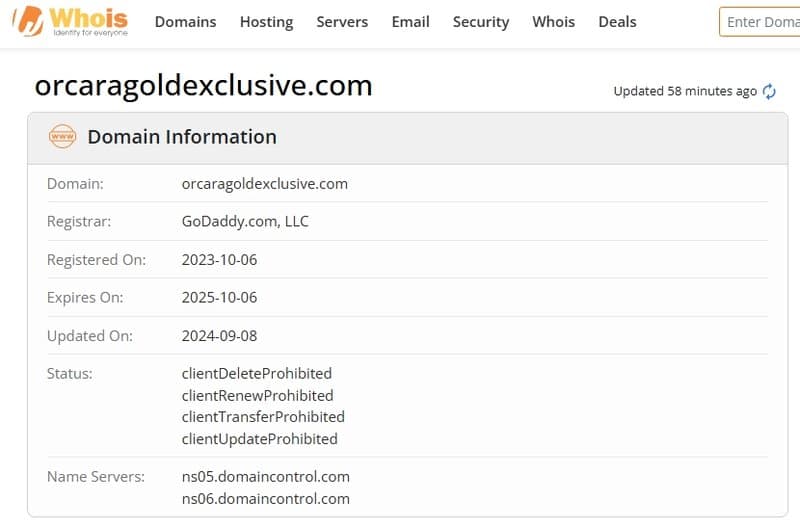Click the Expires On date 2025-10-06
Image resolution: width=800 pixels, height=527 pixels.
pyautogui.click(x=219, y=297)
